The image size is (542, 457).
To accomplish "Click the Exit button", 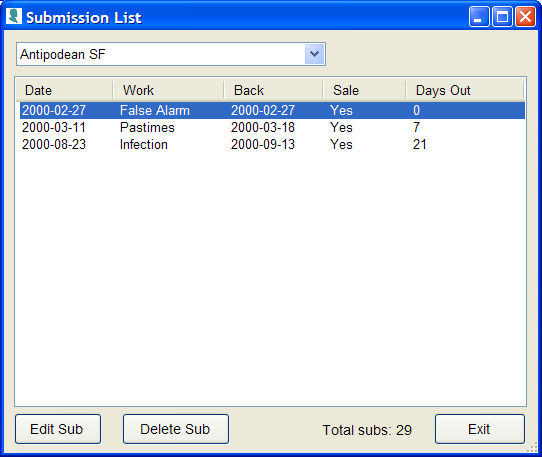I will click(x=479, y=429).
